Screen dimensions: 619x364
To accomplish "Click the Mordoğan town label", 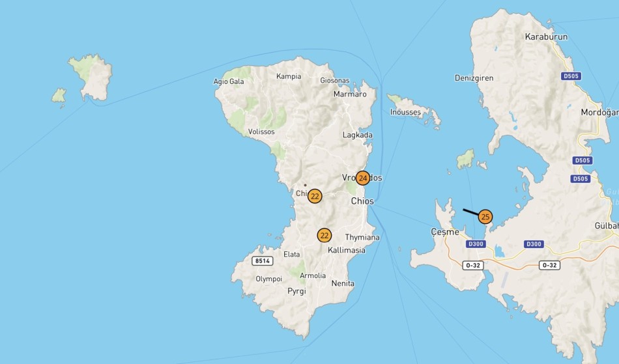I will coord(599,112).
